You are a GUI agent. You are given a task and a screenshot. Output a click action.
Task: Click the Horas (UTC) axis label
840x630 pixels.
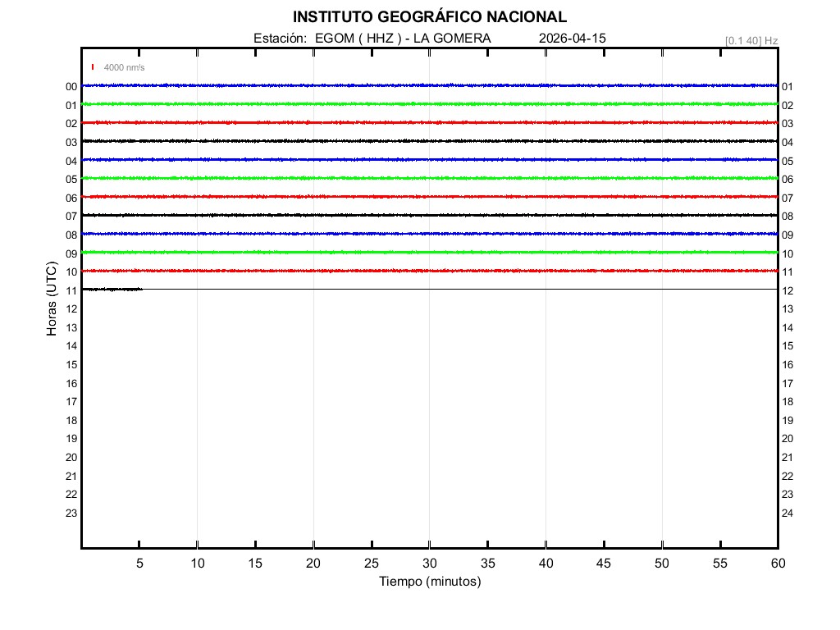pos(52,299)
